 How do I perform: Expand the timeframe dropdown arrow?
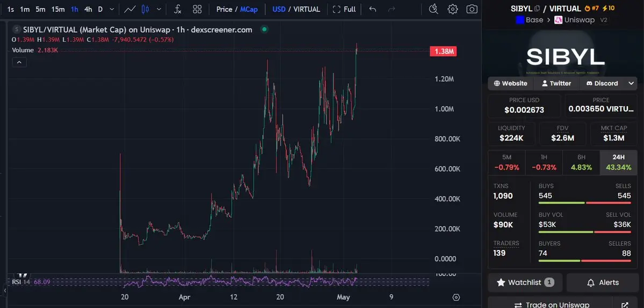click(112, 9)
